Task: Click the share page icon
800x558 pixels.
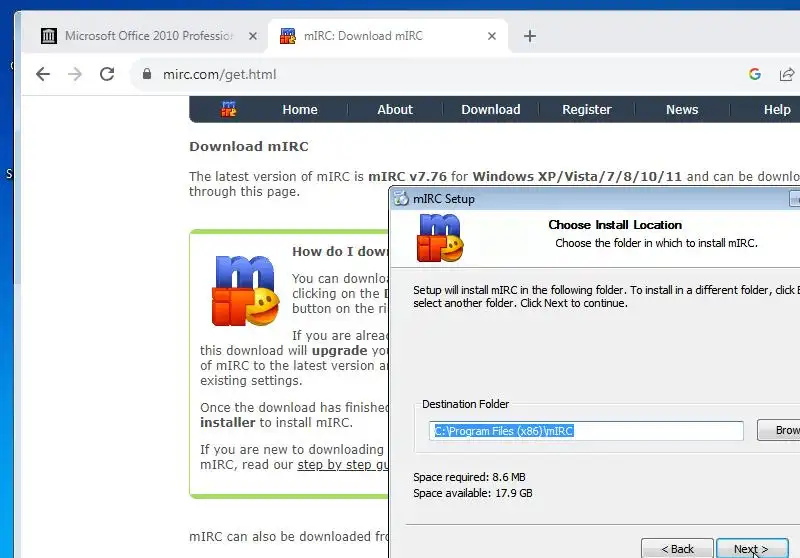Action: click(787, 74)
